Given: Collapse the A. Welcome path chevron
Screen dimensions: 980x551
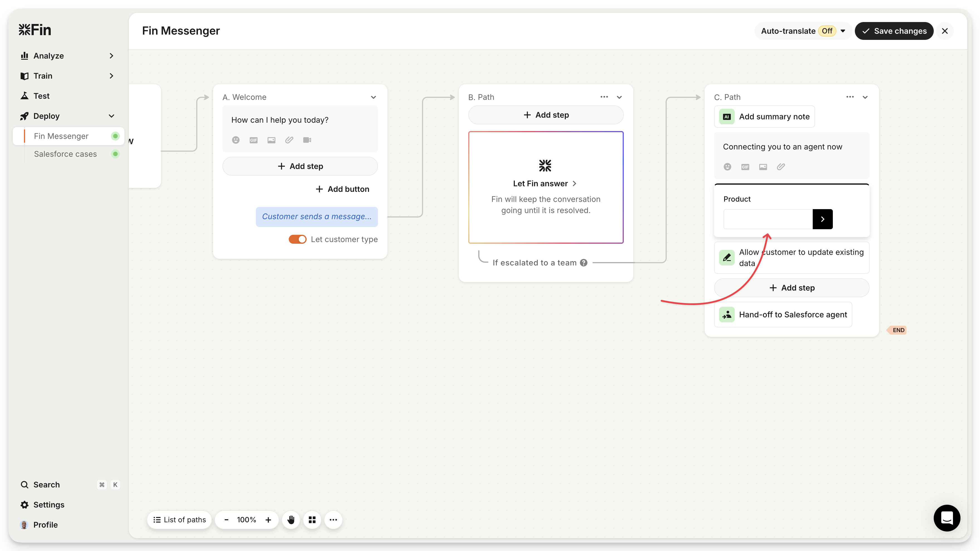Looking at the screenshot, I should (x=373, y=97).
